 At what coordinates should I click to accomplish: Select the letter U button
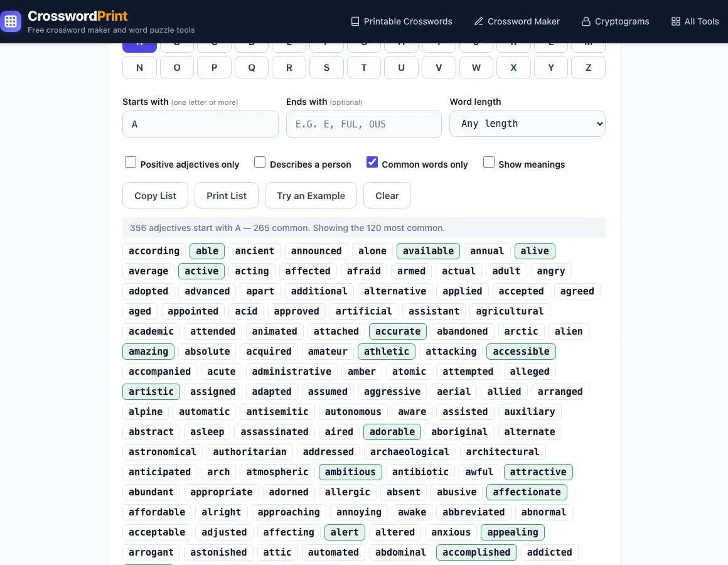click(402, 67)
